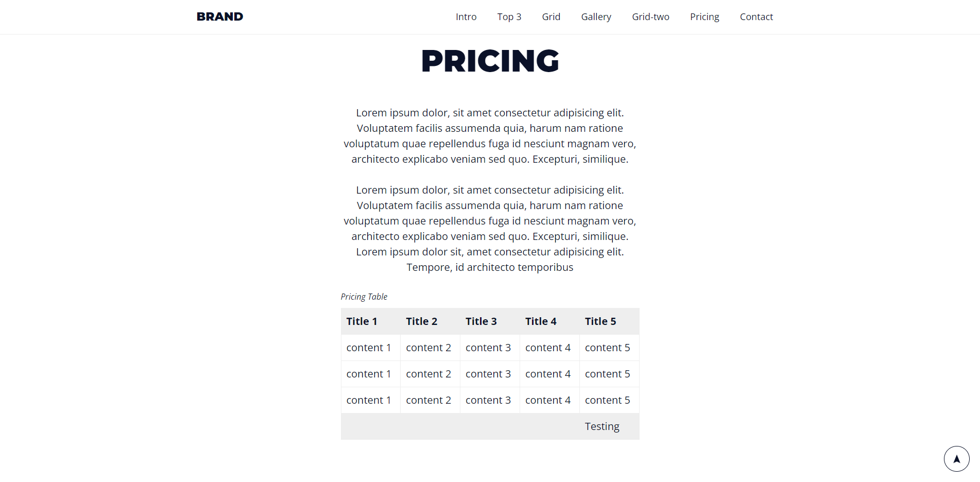Screen dimensions: 980x482
Task: Click the scroll-to-top arrow icon
Action: click(x=956, y=458)
